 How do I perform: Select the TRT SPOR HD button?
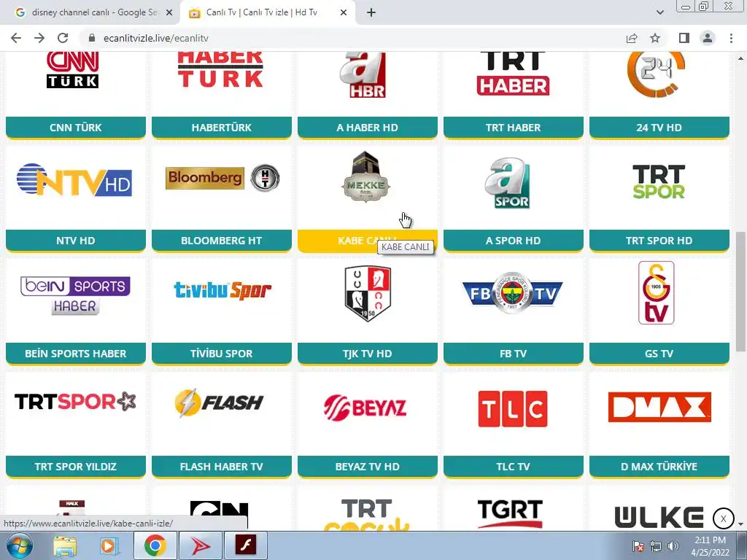[x=659, y=241]
